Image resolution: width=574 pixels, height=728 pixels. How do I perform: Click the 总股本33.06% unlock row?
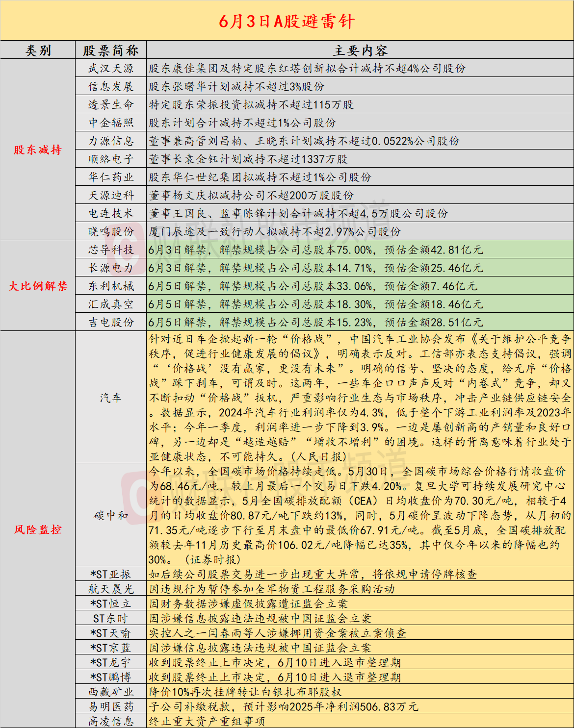coord(360,286)
